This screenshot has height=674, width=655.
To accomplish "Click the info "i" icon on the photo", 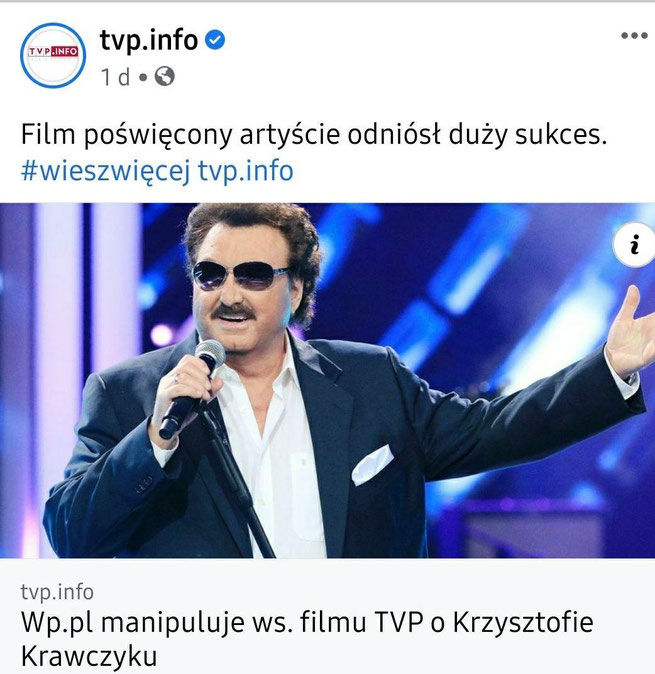I will 635,245.
